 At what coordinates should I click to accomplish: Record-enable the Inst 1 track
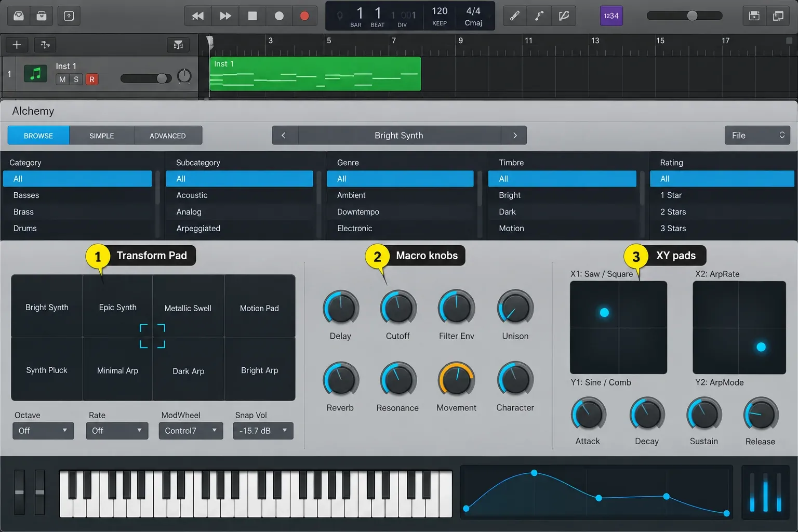pyautogui.click(x=92, y=79)
